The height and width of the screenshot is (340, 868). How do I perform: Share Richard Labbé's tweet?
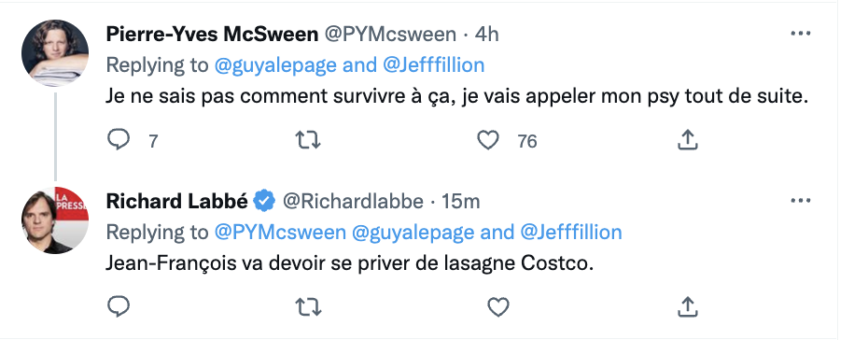(x=687, y=306)
